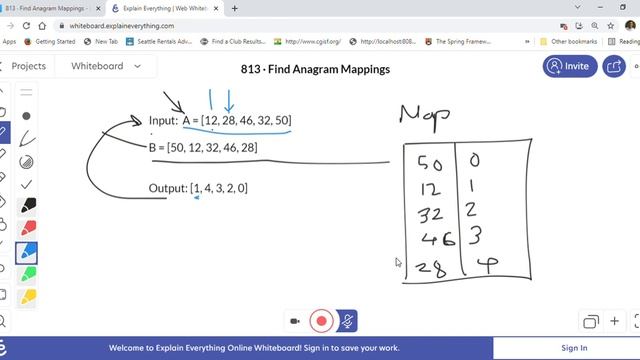This screenshot has height=360, width=640.
Task: Click the Sign In button
Action: tap(574, 348)
